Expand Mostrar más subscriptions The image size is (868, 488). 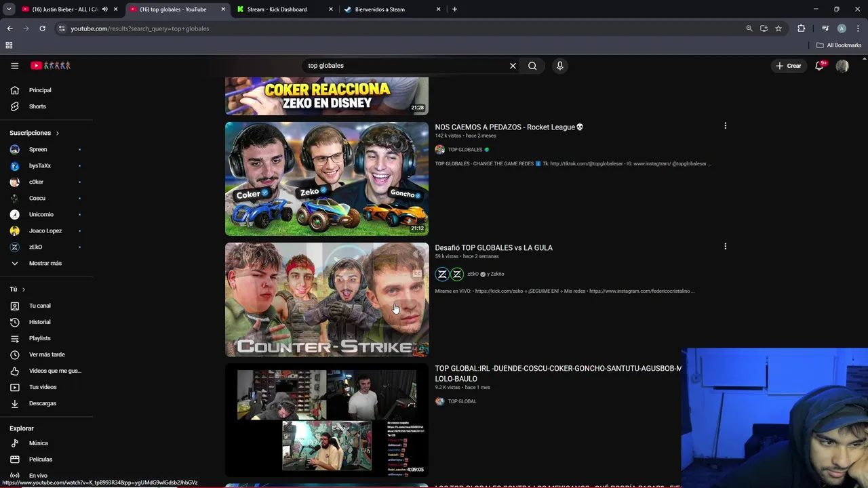[47, 263]
